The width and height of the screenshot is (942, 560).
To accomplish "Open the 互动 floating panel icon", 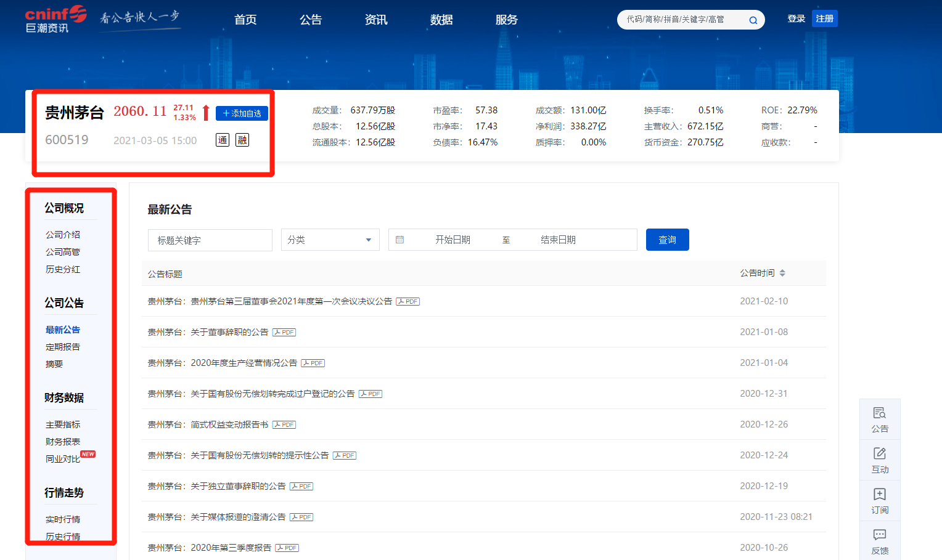I will [x=880, y=460].
